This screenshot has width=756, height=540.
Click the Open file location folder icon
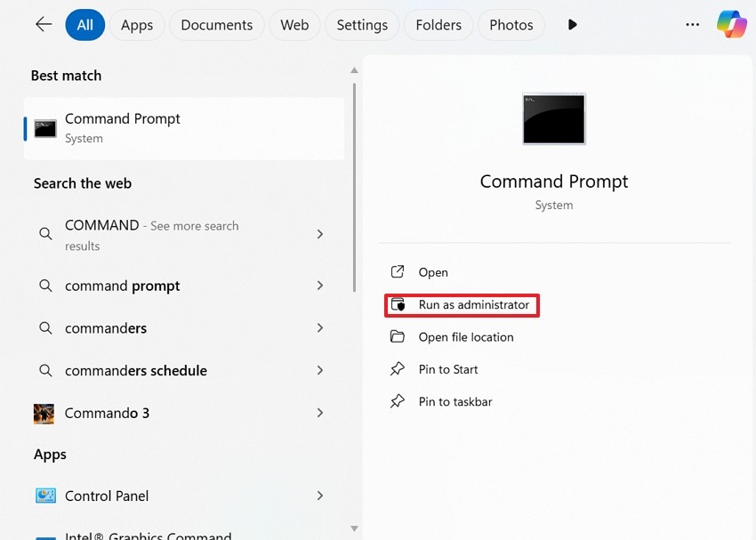398,337
